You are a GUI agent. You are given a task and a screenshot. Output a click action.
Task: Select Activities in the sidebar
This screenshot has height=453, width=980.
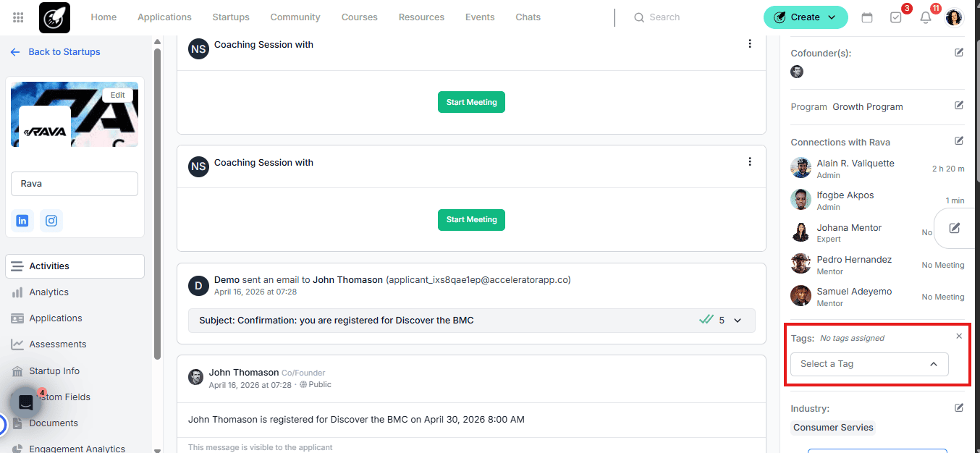tap(75, 266)
